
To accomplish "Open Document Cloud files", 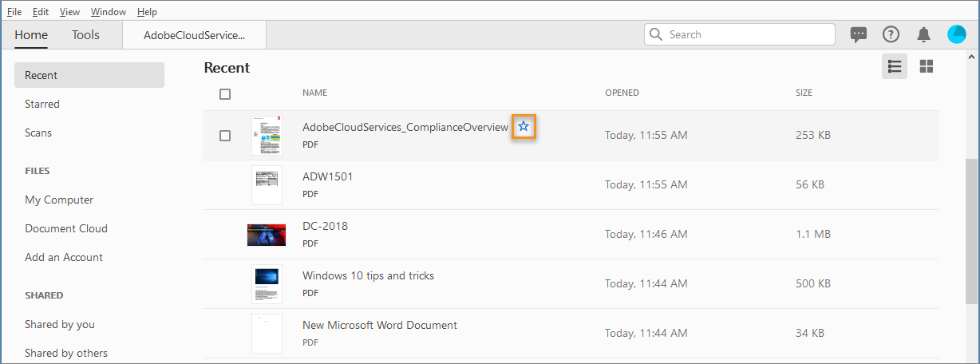I will 66,228.
